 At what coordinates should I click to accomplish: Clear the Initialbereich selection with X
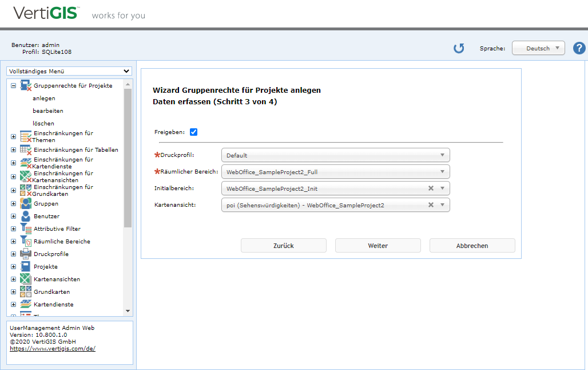[431, 188]
